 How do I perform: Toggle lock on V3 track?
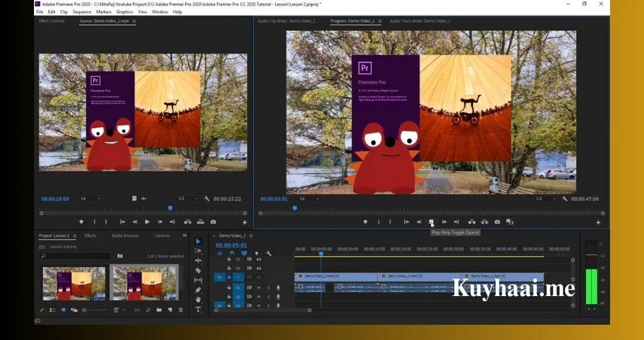pos(229,260)
